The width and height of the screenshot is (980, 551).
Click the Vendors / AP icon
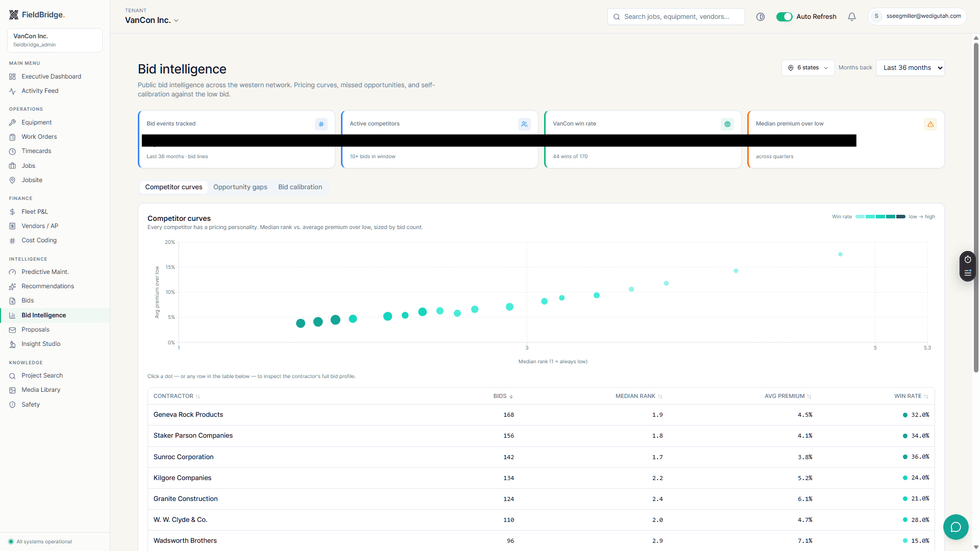12,226
